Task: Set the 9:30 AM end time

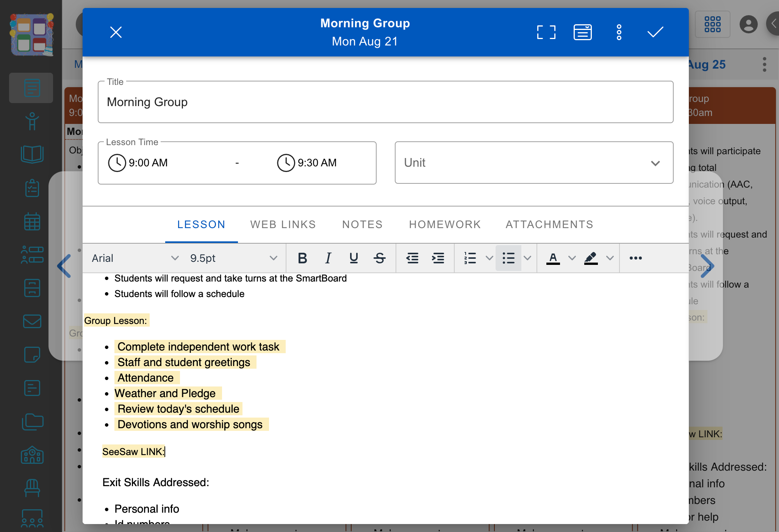Action: [x=307, y=163]
